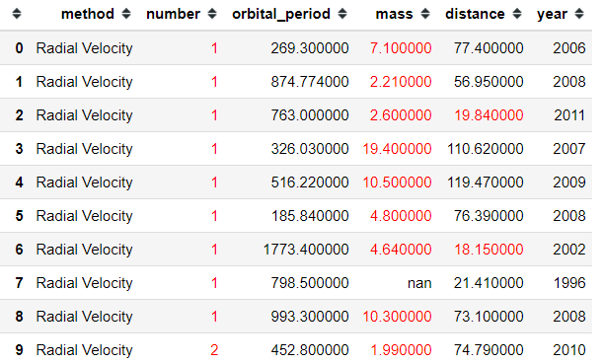This screenshot has width=603, height=364.
Task: Select year 1996 cell
Action: [x=569, y=282]
